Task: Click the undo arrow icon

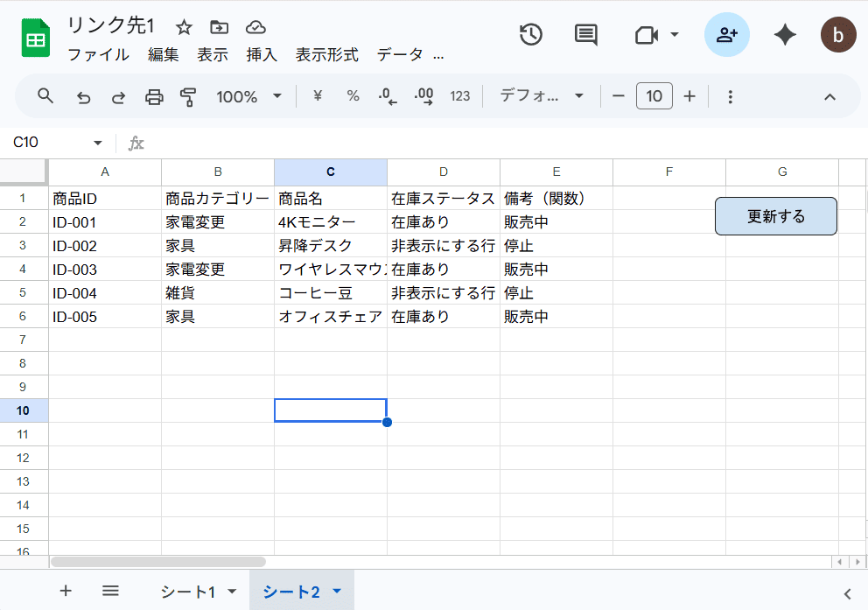Action: click(x=83, y=96)
